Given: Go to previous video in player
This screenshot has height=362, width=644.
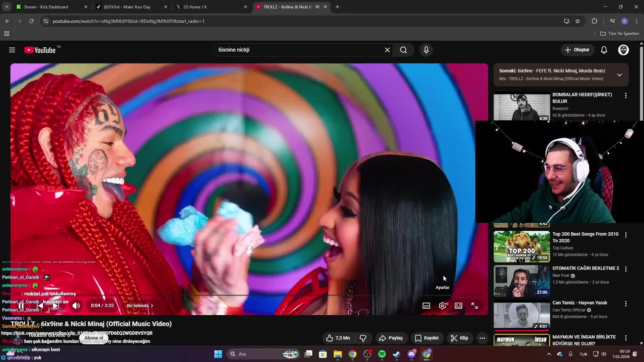Looking at the screenshot, I should coord(40,305).
